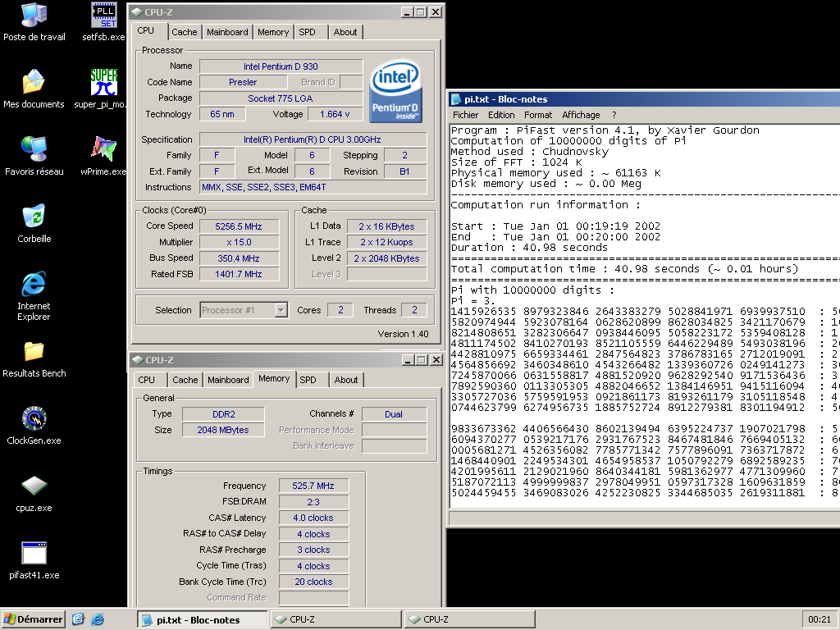
Task: Click memory Size value 2048 MBytes
Action: pyautogui.click(x=223, y=430)
